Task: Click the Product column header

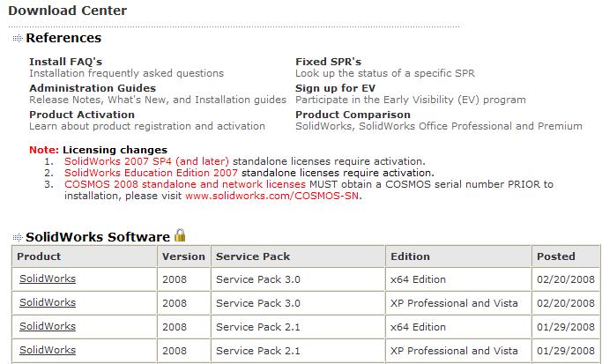Action: tap(40, 256)
